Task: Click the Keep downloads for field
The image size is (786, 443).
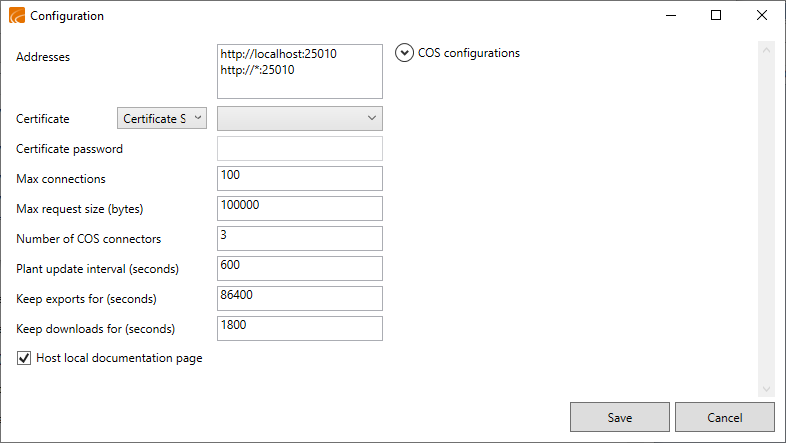Action: coord(300,329)
